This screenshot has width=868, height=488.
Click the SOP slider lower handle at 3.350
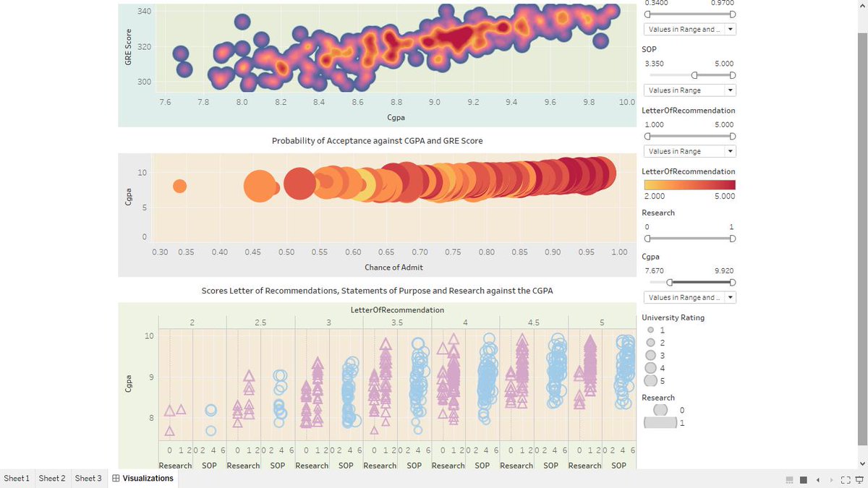pos(694,74)
